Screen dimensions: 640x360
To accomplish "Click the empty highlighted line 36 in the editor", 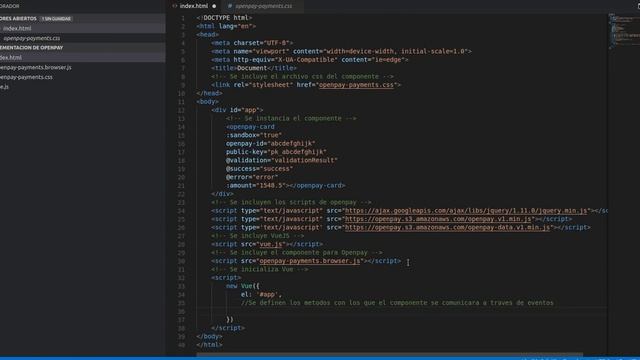I will click(x=402, y=311).
